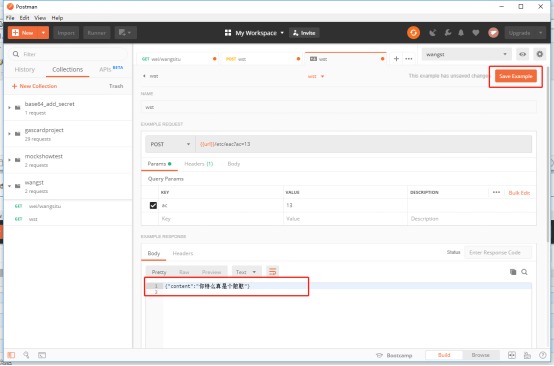The image size is (554, 366).
Task: Open the orange wst examples dropdown
Action: point(316,76)
